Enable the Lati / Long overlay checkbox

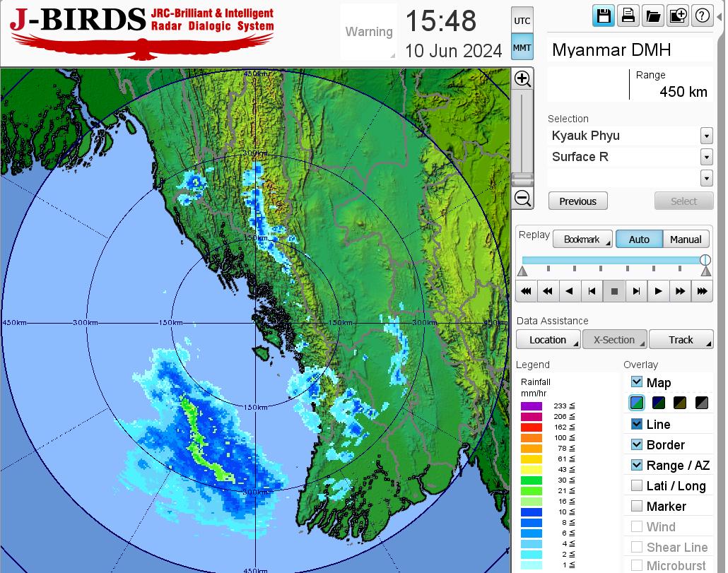[637, 485]
